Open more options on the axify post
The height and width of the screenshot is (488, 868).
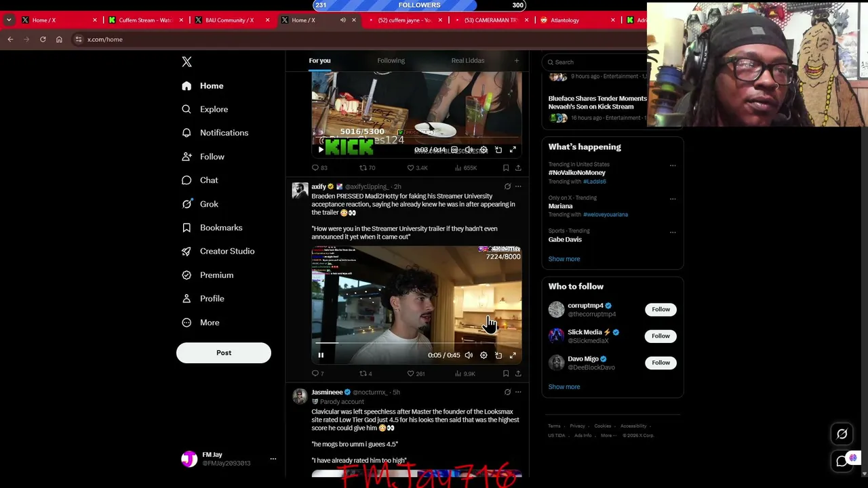(518, 186)
